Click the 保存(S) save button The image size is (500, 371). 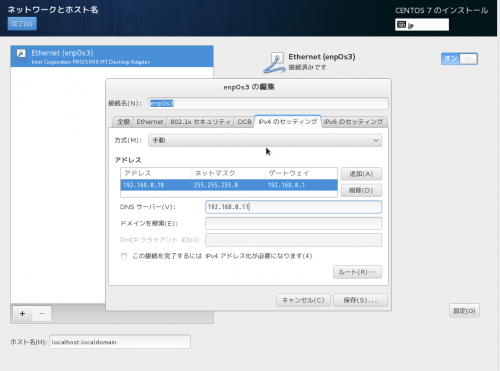(x=360, y=300)
